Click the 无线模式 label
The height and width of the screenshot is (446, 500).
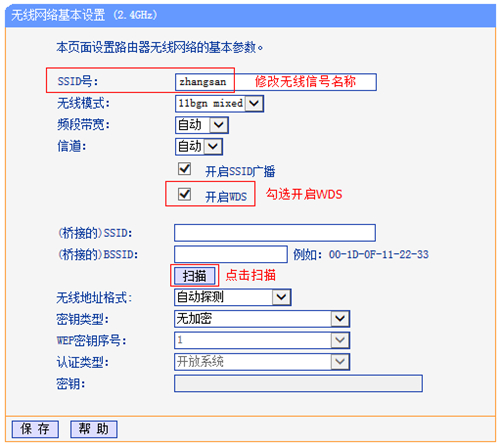pos(83,103)
